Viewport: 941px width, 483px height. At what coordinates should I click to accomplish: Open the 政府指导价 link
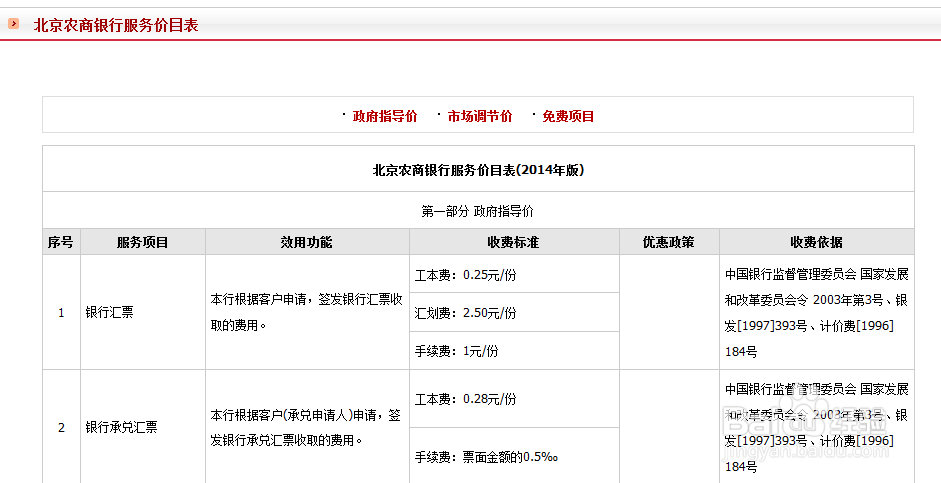pos(385,116)
